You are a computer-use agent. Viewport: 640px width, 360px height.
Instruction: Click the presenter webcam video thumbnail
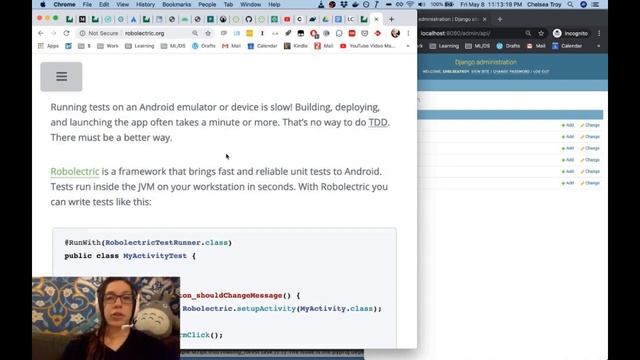tap(106, 318)
